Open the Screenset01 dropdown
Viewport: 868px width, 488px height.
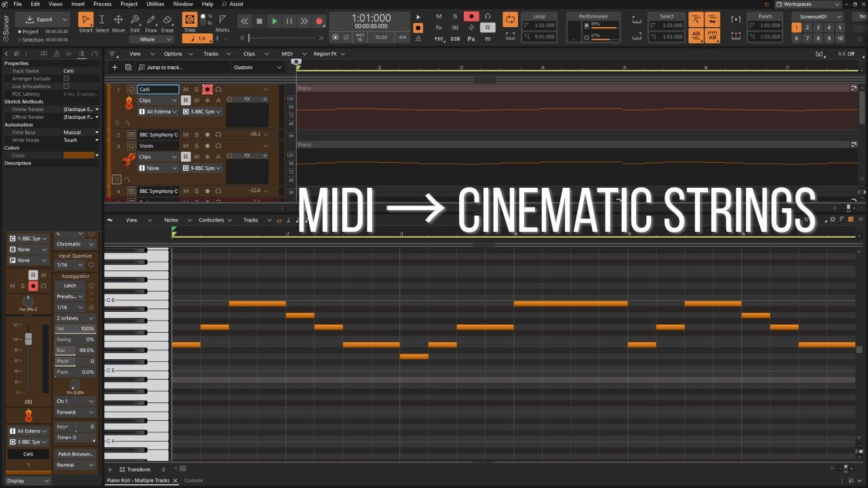(x=816, y=16)
